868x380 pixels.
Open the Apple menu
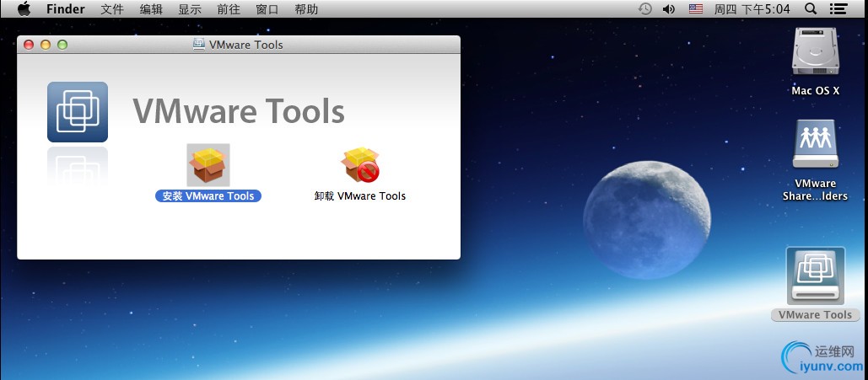click(x=24, y=9)
